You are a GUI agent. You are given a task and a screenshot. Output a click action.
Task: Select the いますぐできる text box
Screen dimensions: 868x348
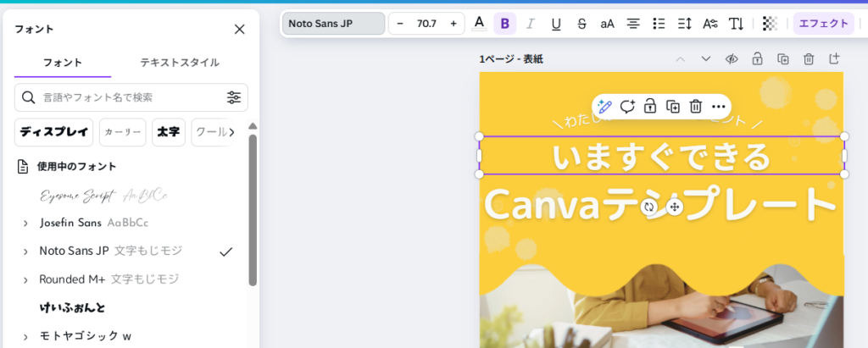pyautogui.click(x=661, y=156)
